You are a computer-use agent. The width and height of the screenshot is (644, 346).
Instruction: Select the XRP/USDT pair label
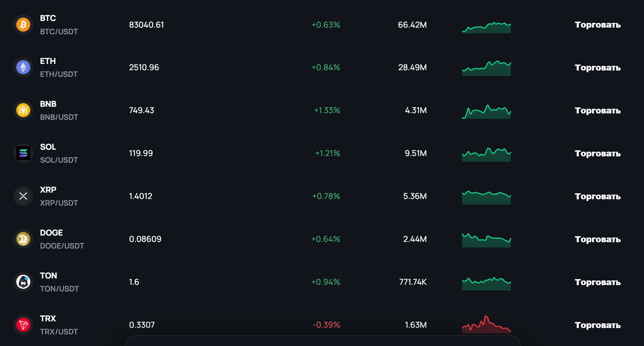(59, 203)
